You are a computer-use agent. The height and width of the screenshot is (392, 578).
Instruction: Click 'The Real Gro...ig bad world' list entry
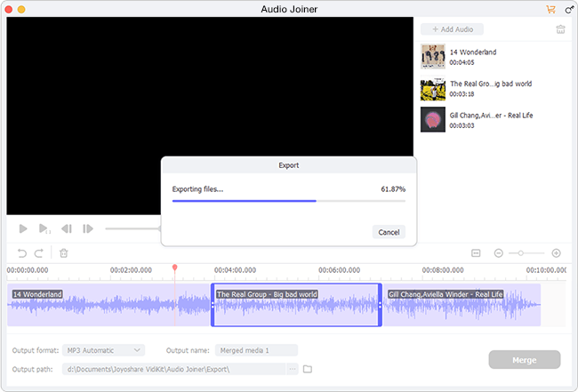coord(491,84)
